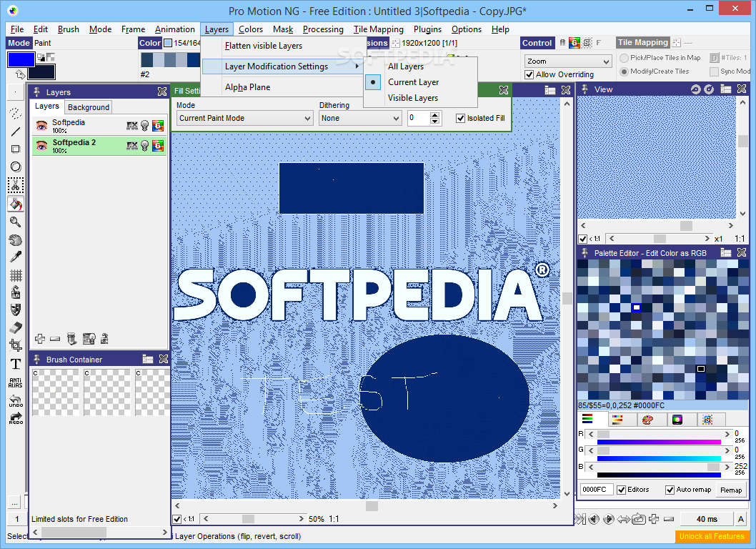
Task: Click the Undo arrow icon
Action: point(16,401)
